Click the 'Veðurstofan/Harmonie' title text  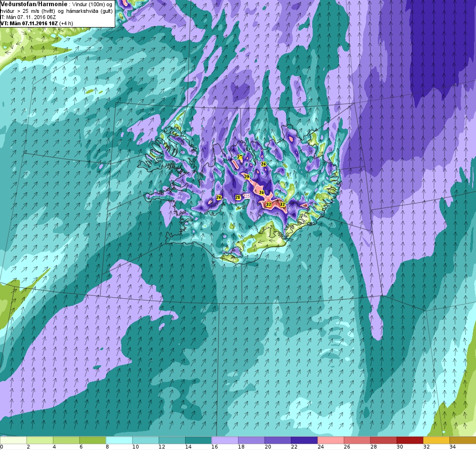[33, 4]
